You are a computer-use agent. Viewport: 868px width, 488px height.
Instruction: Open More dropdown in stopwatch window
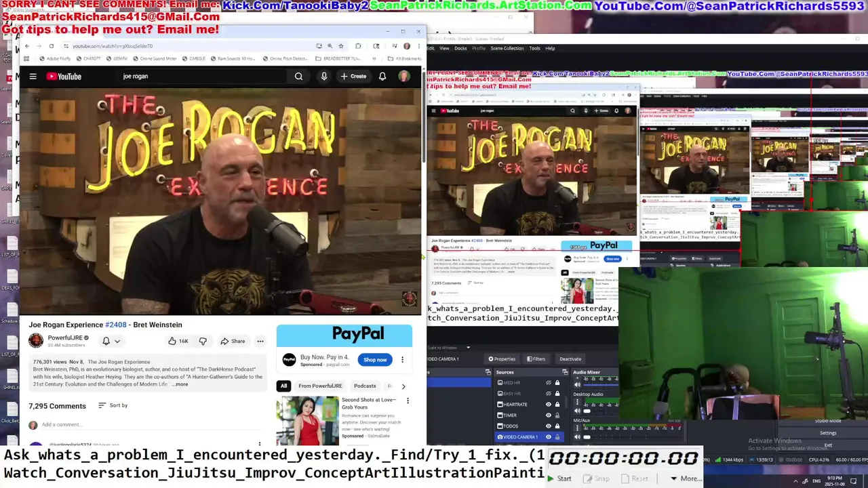coord(686,479)
